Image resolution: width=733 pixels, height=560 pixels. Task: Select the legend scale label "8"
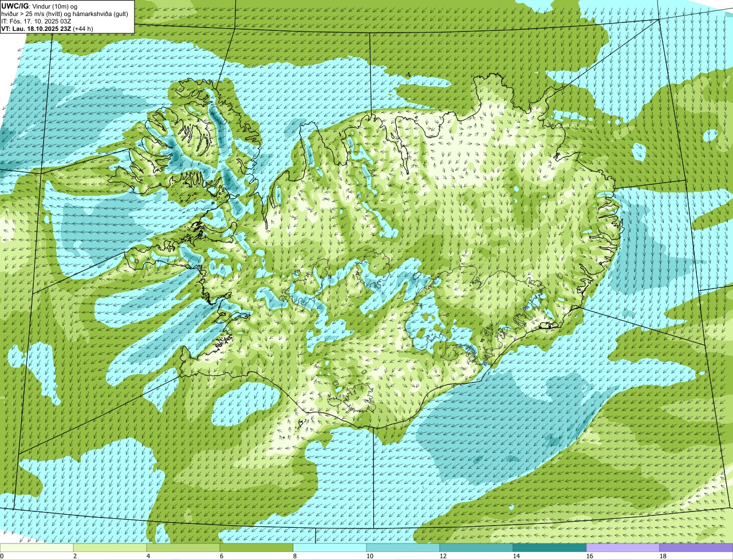click(295, 556)
